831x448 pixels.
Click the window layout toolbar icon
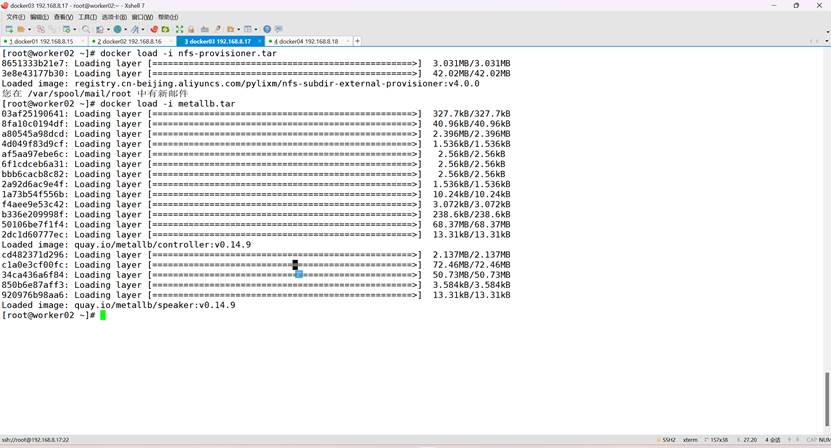pyautogui.click(x=247, y=29)
